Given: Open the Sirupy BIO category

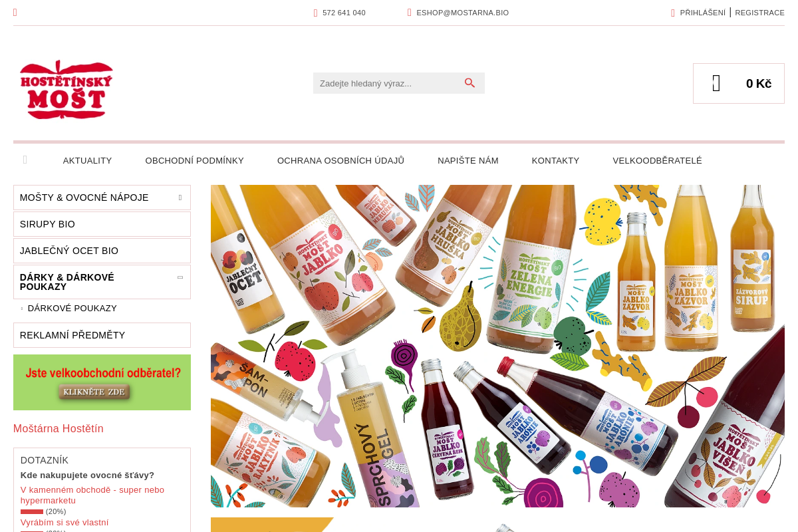Looking at the screenshot, I should point(102,224).
